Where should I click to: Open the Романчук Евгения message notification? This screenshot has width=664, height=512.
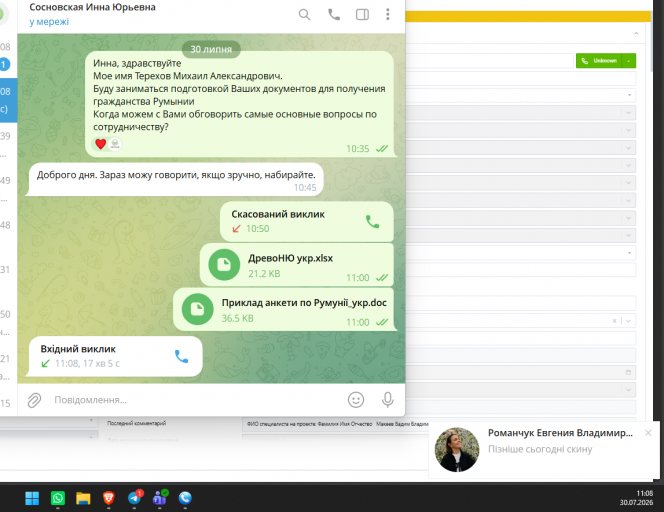tap(546, 450)
